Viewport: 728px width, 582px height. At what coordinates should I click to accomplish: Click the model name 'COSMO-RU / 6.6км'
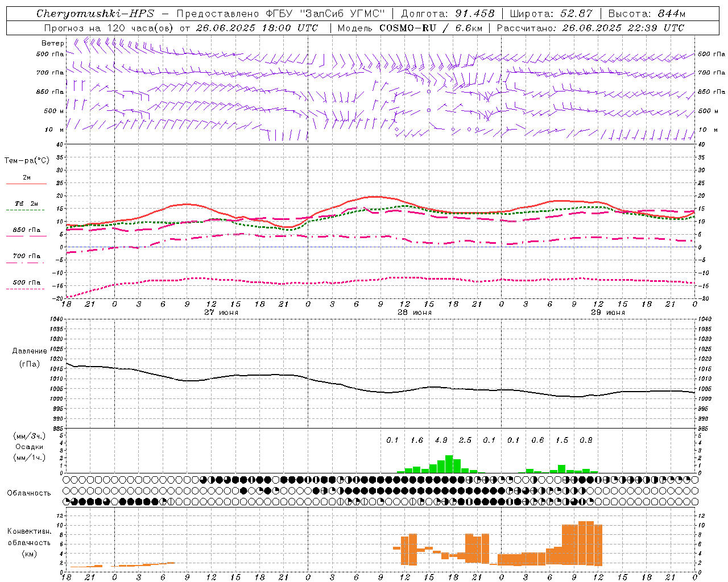(x=431, y=28)
